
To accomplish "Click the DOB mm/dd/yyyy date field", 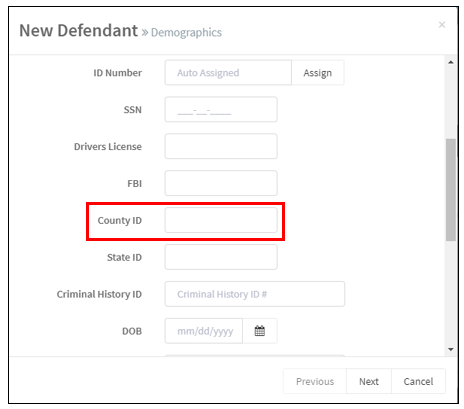I will click(x=204, y=331).
